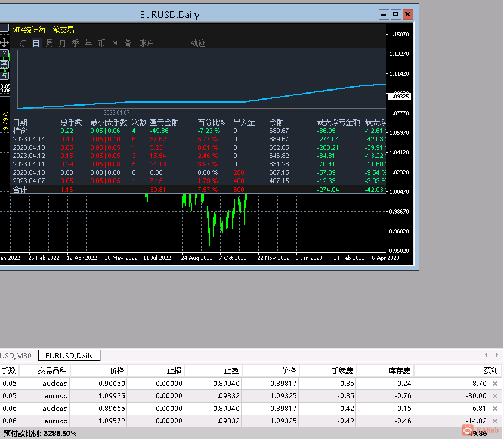Close the first audcad order with X
This screenshot has width=504, height=439.
coord(494,384)
